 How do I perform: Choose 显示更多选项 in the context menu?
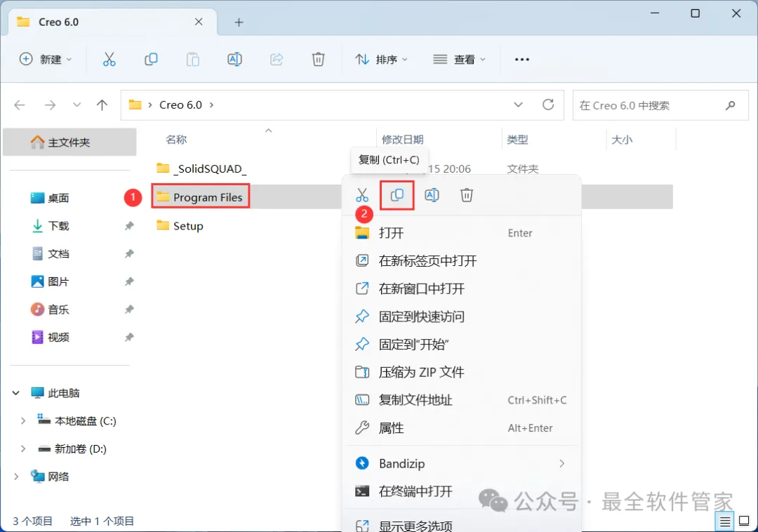click(462, 526)
